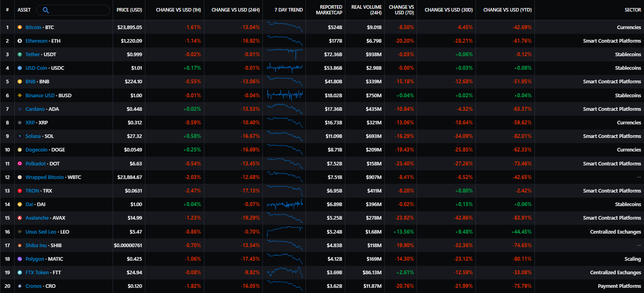The image size is (644, 293).
Task: Sort by Price (USD) column header
Action: 129,10
